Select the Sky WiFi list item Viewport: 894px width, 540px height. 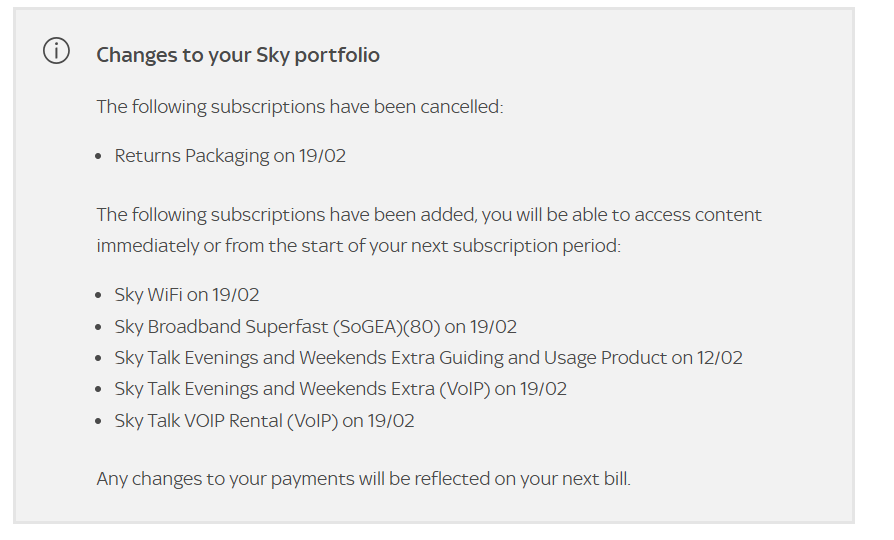[x=187, y=295]
